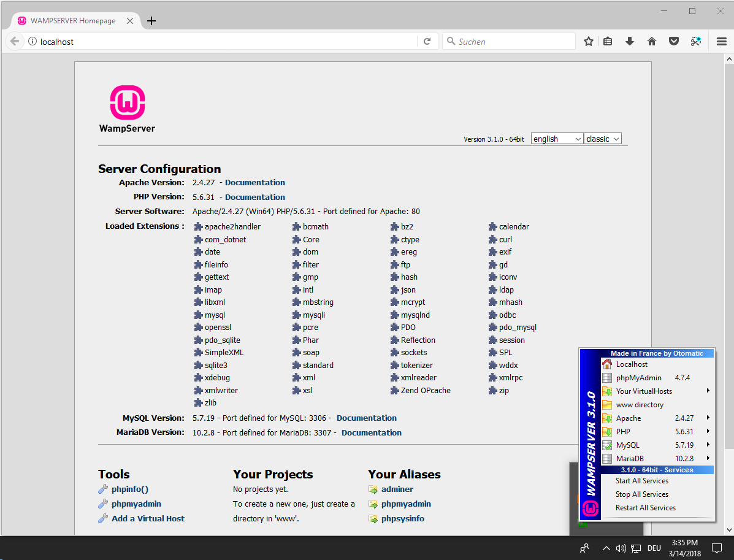Screen dimensions: 734x560
Task: Bookmark this page with the star icon
Action: tap(589, 41)
